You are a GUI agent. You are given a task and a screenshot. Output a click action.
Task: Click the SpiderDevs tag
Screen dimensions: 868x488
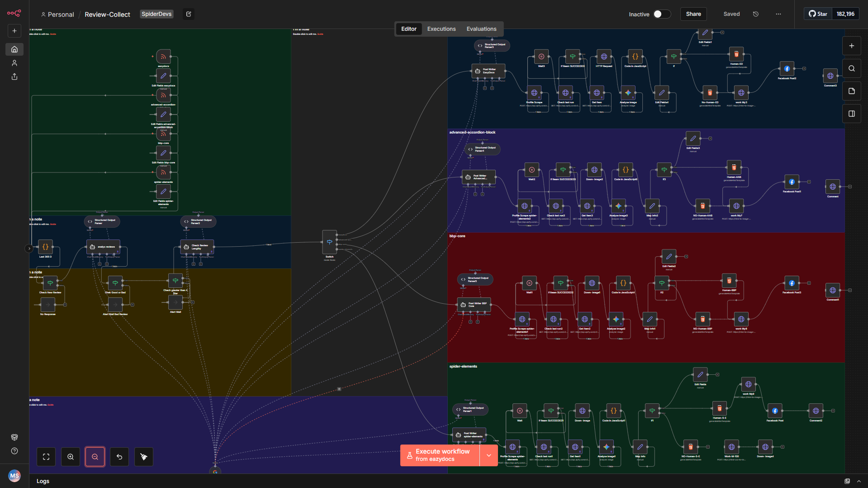(x=157, y=14)
